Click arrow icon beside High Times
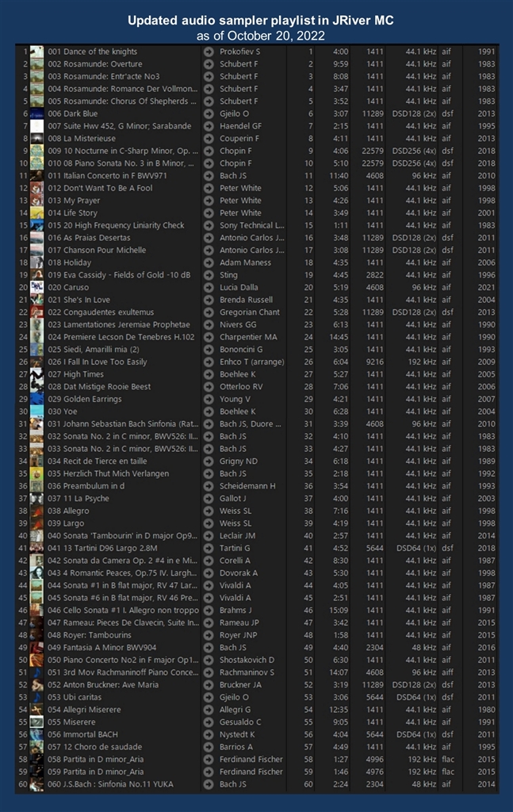Viewport: 513px width, 812px height. tap(209, 374)
